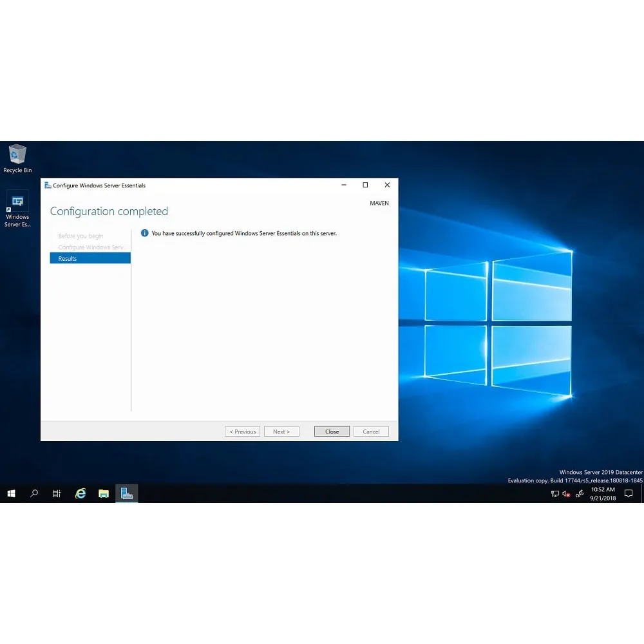644x644 pixels.
Task: Open the Windows Start menu
Action: (11, 493)
